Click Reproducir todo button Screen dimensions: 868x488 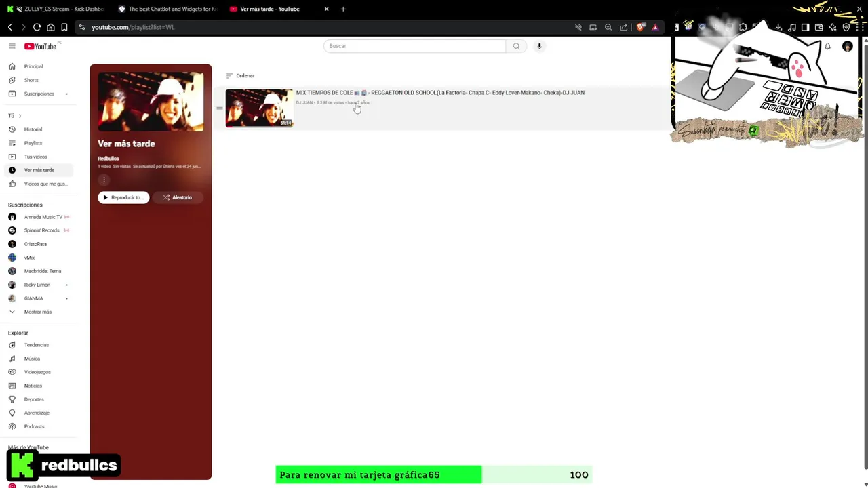click(x=123, y=197)
